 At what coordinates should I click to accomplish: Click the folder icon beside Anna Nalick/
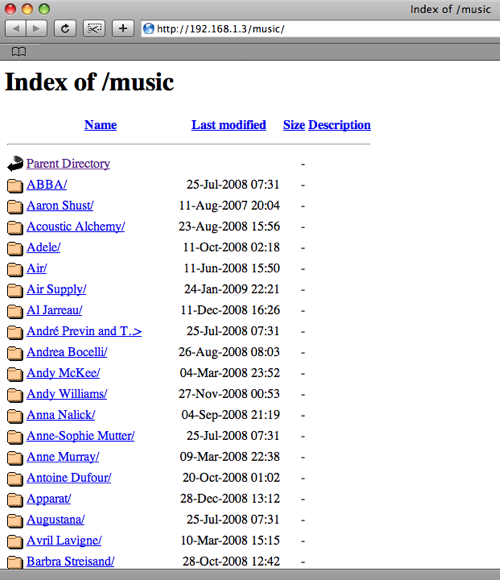pos(15,416)
